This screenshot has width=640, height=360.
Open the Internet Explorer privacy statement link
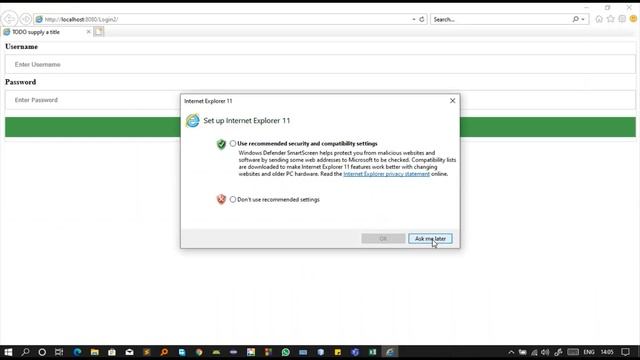386,174
